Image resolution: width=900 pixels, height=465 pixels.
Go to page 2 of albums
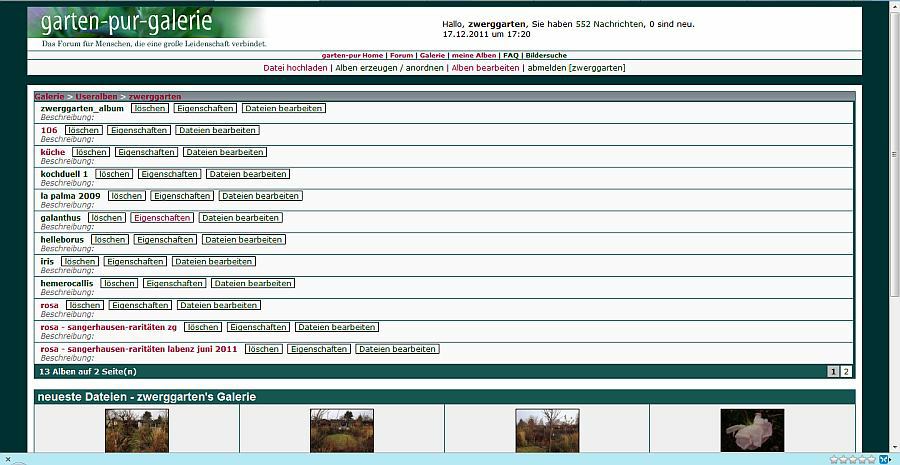845,371
